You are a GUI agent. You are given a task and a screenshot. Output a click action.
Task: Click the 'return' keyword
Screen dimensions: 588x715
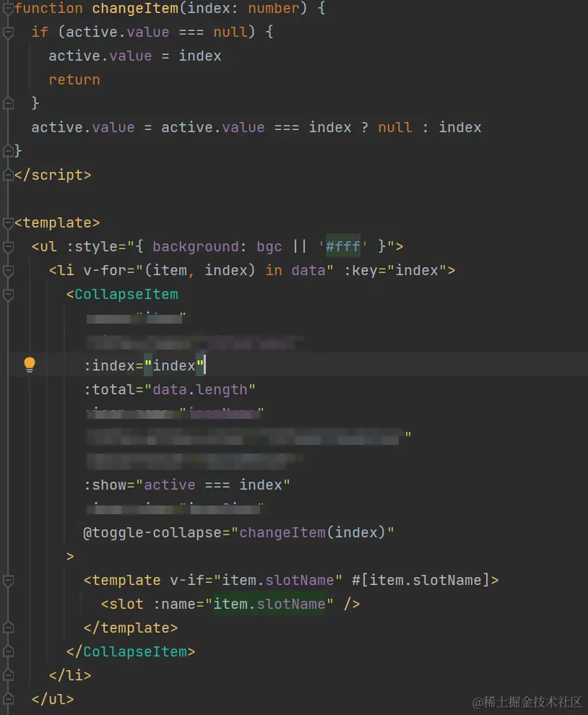pos(74,79)
